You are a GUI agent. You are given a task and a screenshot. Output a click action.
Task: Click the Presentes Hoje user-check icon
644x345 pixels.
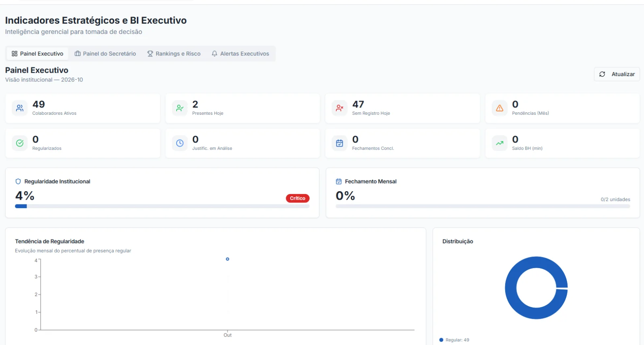coord(180,108)
